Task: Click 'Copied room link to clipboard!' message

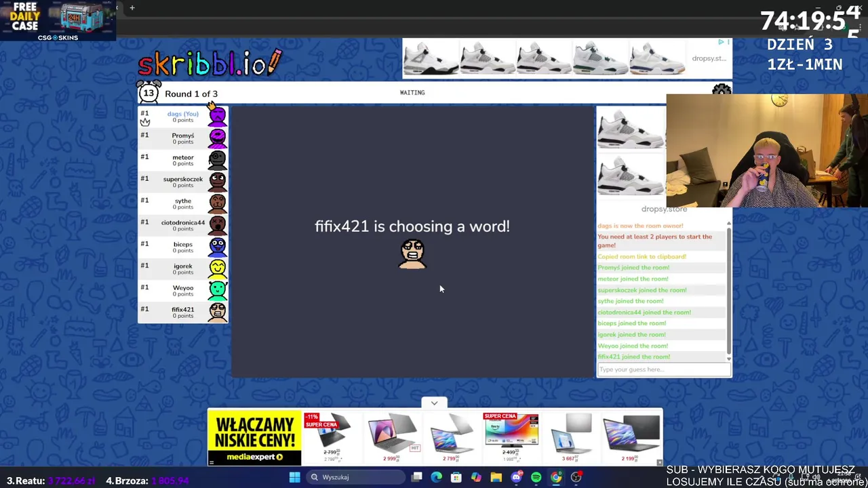Action: coord(642,257)
